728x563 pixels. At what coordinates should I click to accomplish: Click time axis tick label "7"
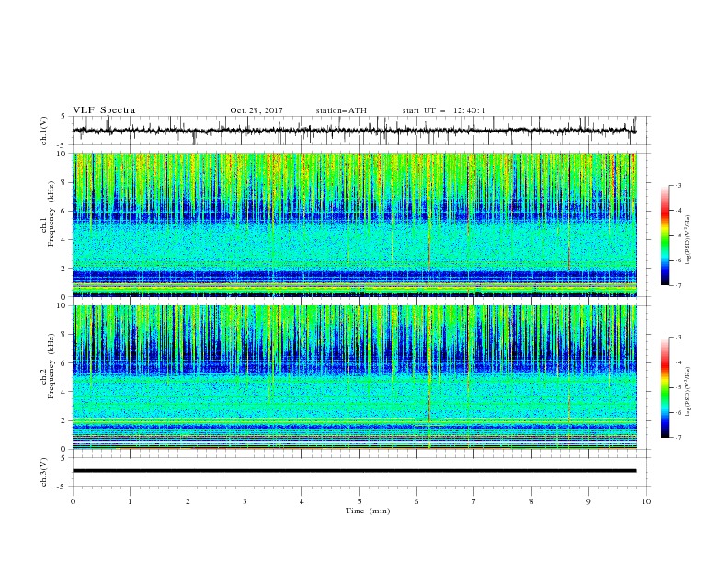click(474, 501)
